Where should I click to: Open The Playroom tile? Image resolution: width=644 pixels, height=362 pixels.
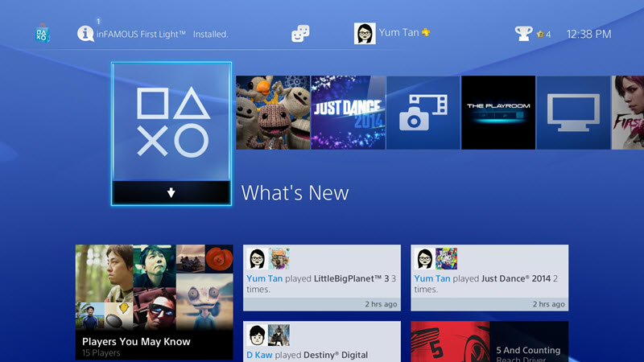(498, 113)
